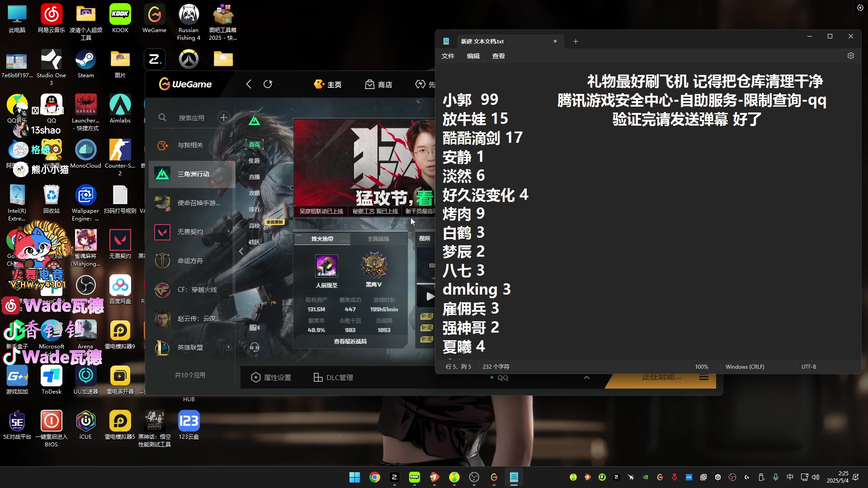Viewport: 868px width, 488px height.
Task: Play the video thumbnail in the 视频 panel
Action: point(429,297)
